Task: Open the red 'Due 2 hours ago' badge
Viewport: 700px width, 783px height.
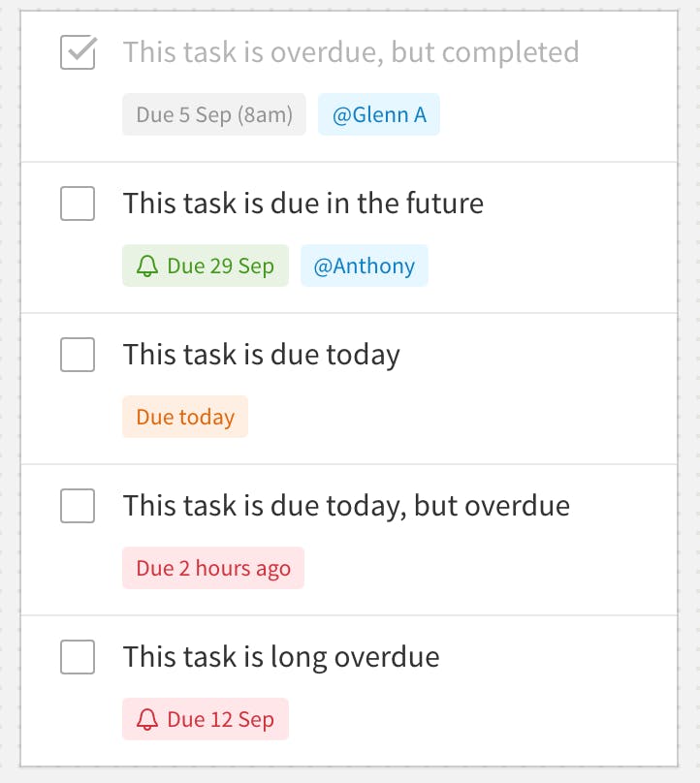Action: 213,569
